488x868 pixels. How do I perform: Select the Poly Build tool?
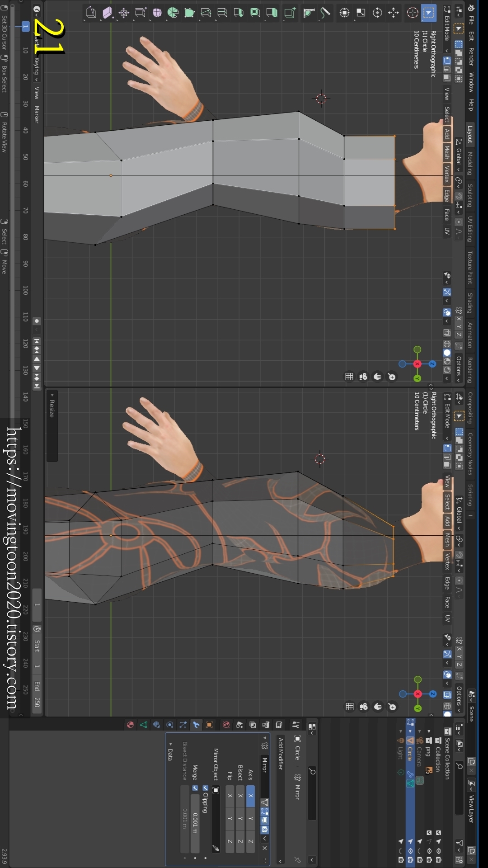[189, 13]
